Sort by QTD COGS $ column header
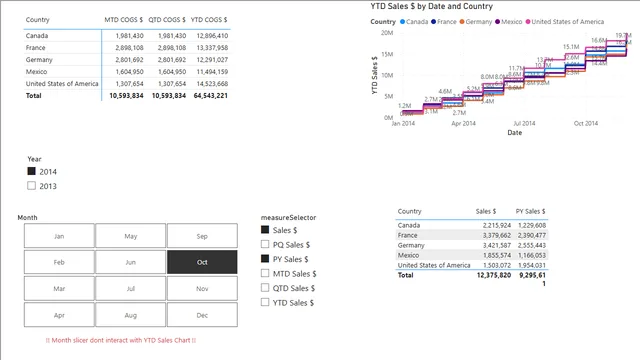Screen dimensions: 640x360 (167, 20)
